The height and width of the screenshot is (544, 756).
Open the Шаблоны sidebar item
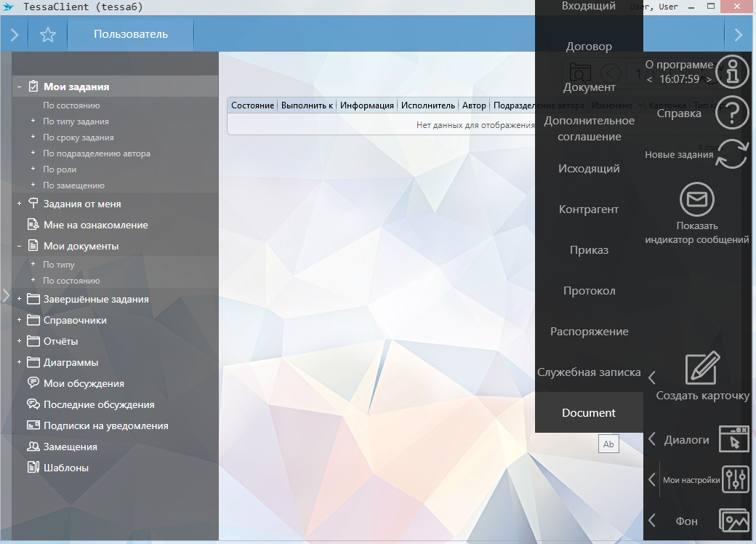click(x=66, y=468)
